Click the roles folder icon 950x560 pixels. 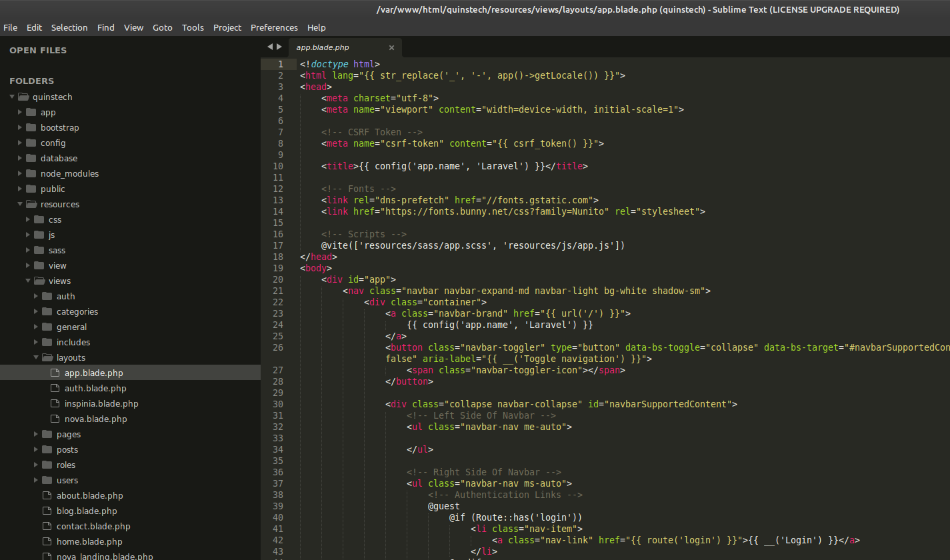pyautogui.click(x=47, y=465)
